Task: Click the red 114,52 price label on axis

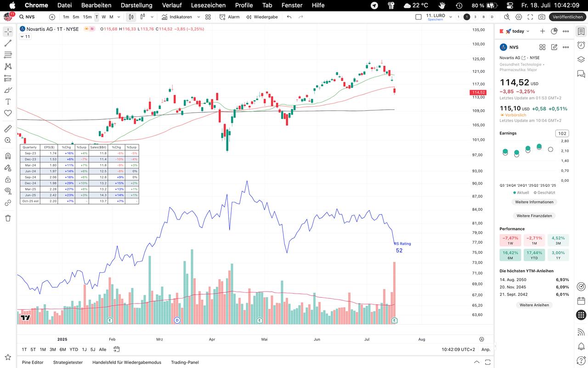Action: (478, 92)
